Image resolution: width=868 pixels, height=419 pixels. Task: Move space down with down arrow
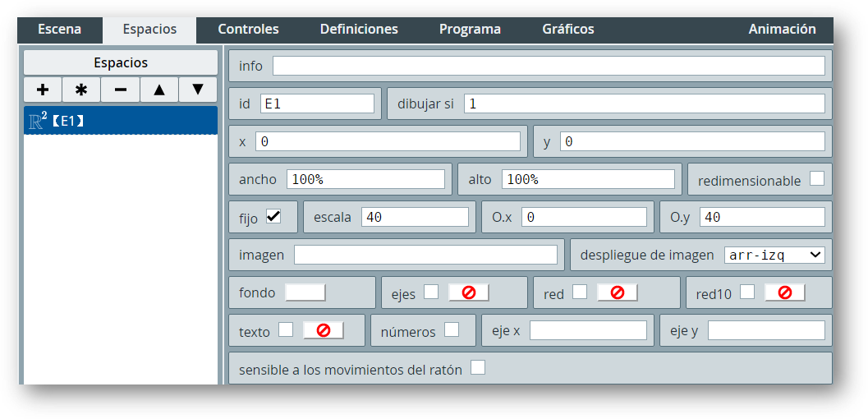[198, 90]
